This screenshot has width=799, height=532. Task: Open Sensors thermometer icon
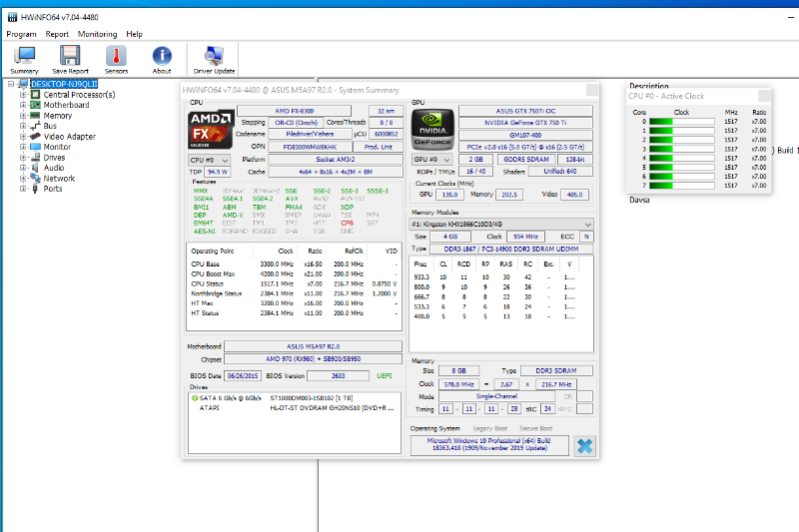116,60
